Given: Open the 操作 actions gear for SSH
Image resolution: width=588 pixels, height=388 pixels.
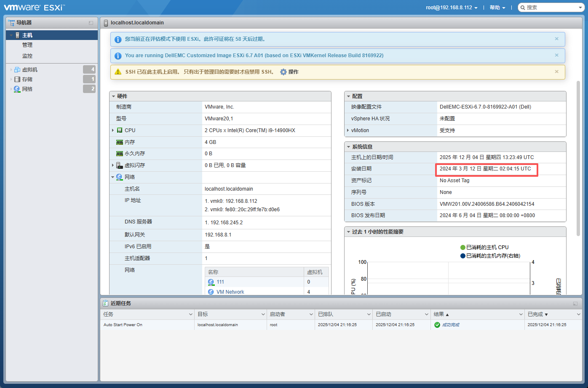Looking at the screenshot, I should [x=289, y=72].
